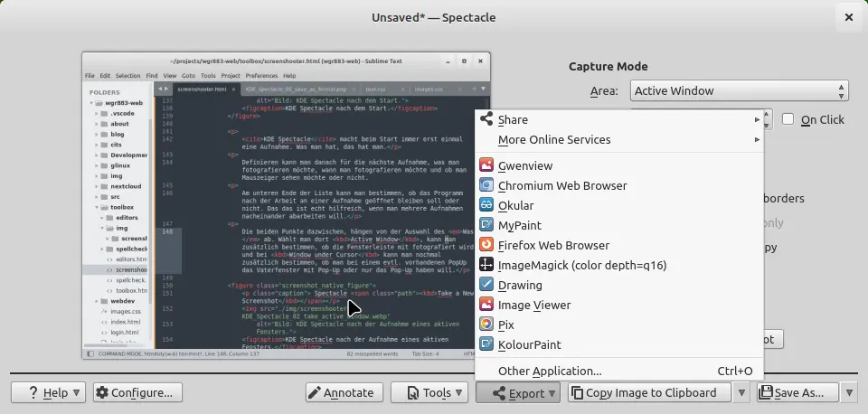868x414 pixels.
Task: Choose Other Application menu entry
Action: pos(550,372)
